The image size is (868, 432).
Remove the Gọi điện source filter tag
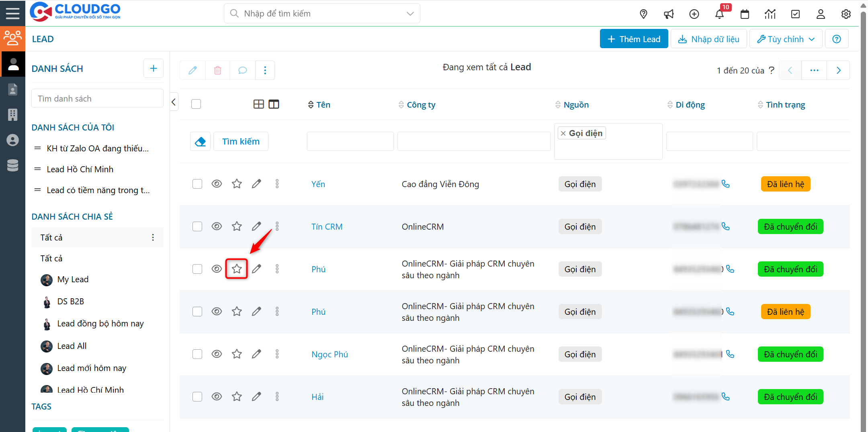tap(563, 133)
